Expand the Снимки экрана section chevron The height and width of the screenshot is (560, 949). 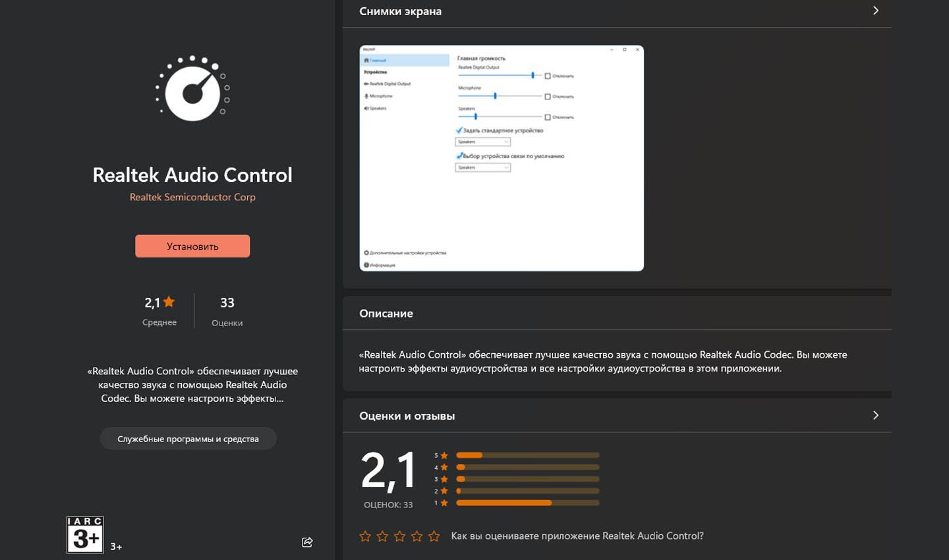(x=875, y=11)
